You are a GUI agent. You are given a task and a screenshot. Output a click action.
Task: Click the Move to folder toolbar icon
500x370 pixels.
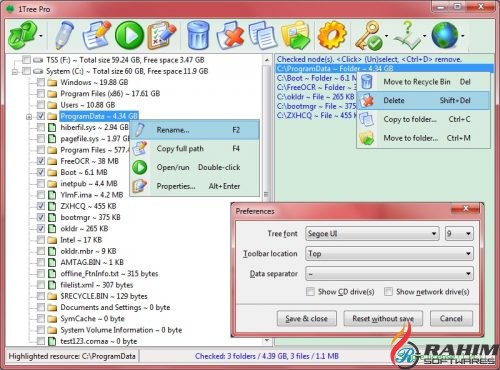[295, 35]
